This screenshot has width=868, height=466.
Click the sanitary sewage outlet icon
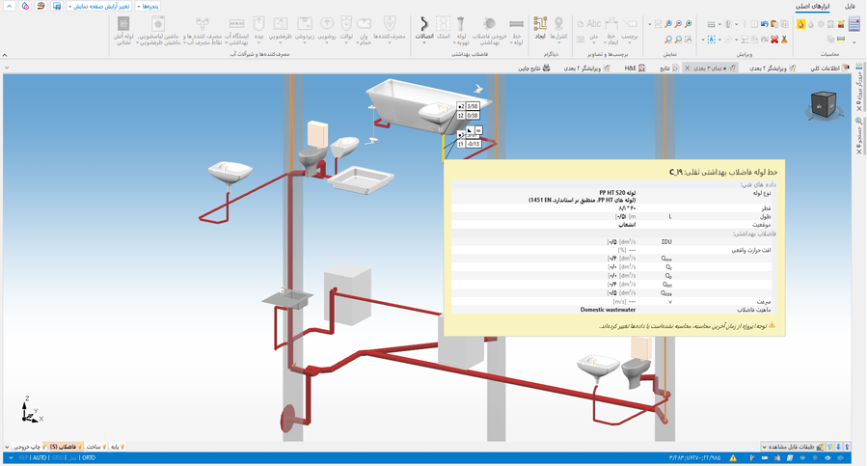coord(489,26)
